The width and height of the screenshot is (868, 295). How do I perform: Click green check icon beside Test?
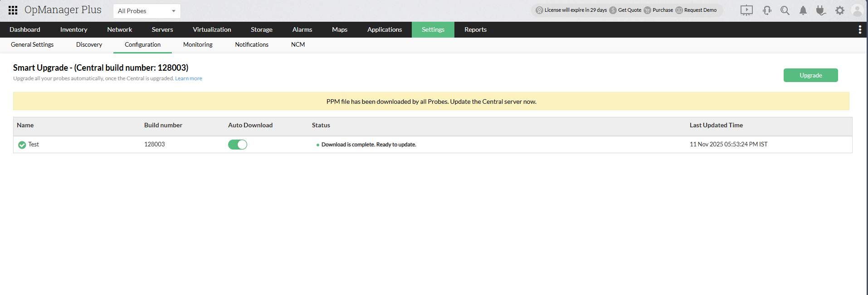pyautogui.click(x=22, y=145)
